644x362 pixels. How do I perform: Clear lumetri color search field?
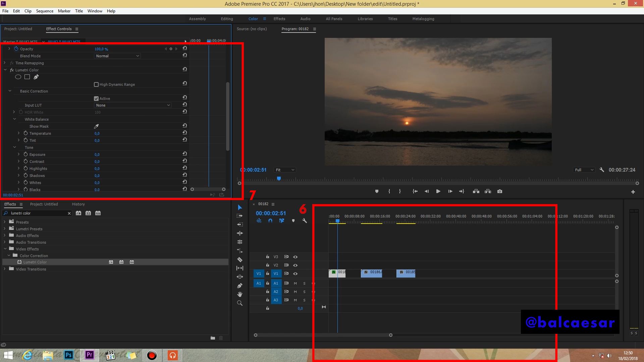coord(69,213)
